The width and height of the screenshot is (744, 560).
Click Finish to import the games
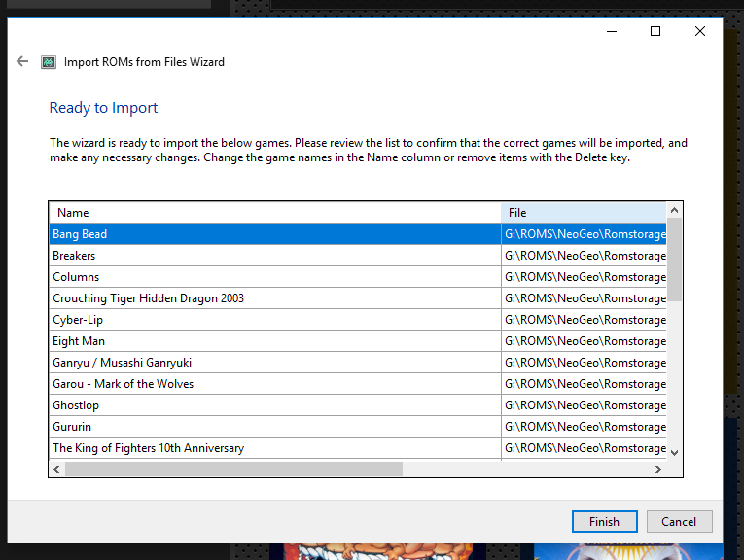tap(605, 521)
